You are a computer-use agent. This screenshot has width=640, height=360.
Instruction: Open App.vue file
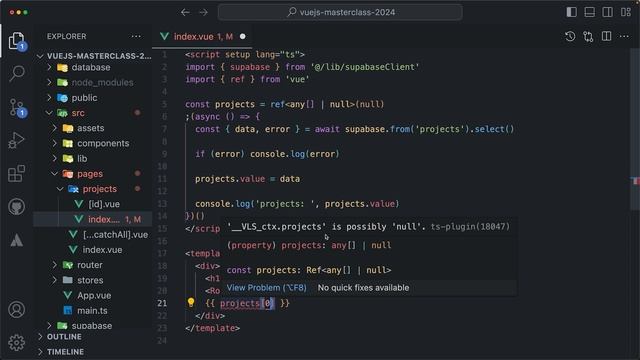93,295
